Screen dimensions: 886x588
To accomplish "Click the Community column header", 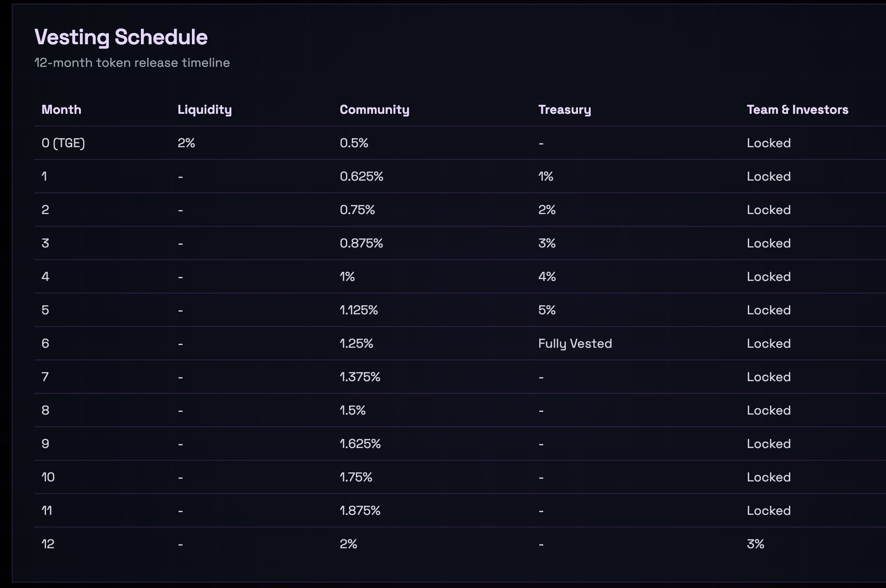I will 374,110.
